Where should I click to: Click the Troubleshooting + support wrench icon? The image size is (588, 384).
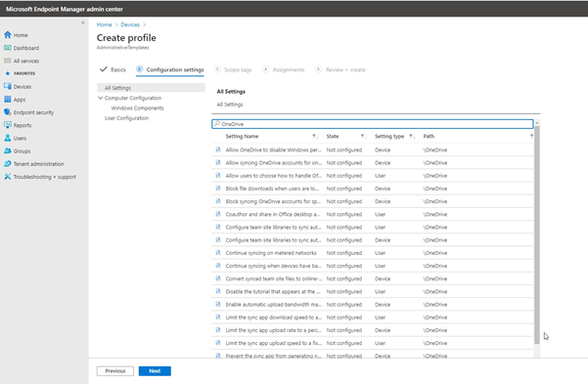tap(8, 177)
